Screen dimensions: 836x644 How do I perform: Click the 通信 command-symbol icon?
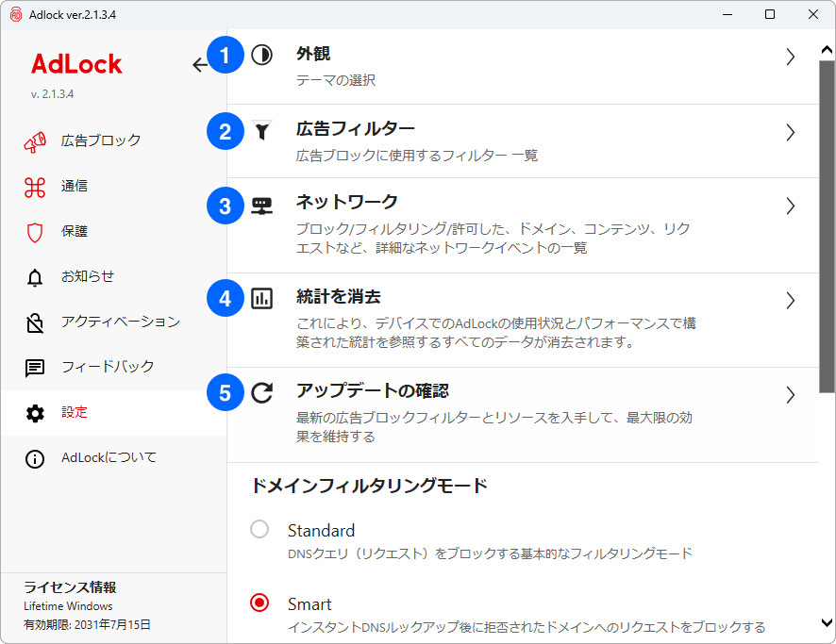pos(35,186)
